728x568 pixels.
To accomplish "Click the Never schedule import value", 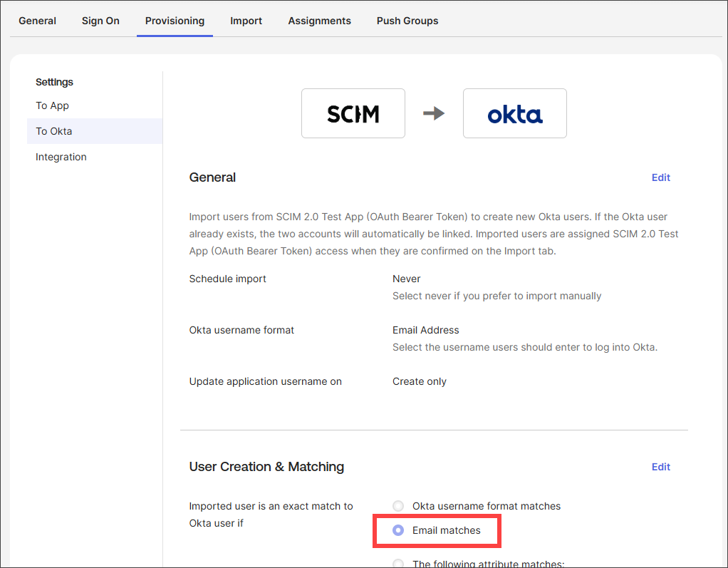I will coord(406,279).
